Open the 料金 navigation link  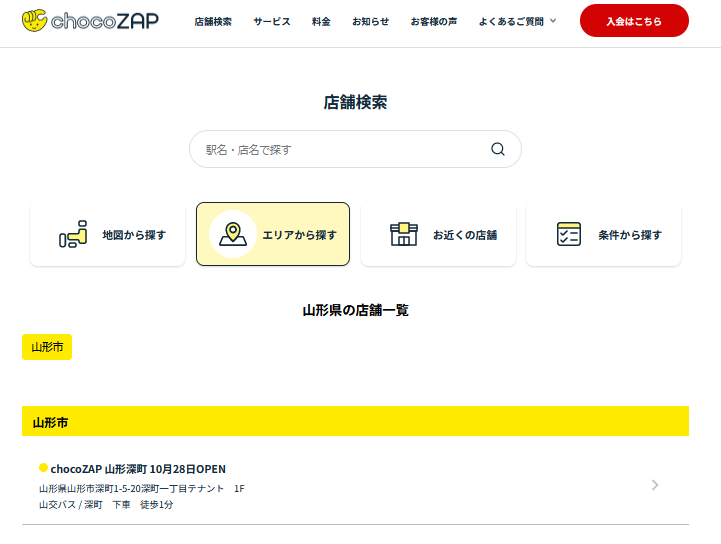click(321, 21)
